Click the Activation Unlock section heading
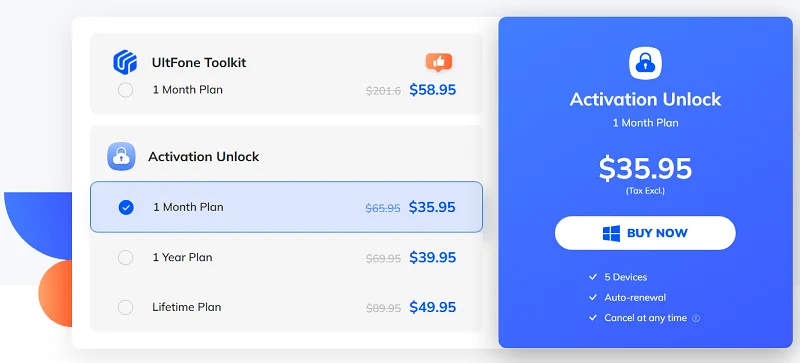Viewport: 800px width, 363px height. 204,156
